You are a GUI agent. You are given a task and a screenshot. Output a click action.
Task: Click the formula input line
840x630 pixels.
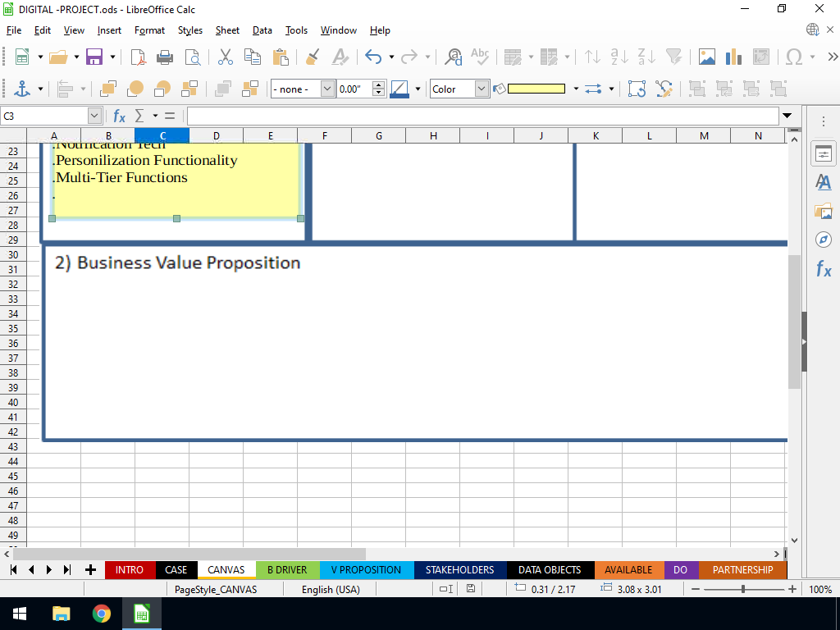click(482, 116)
